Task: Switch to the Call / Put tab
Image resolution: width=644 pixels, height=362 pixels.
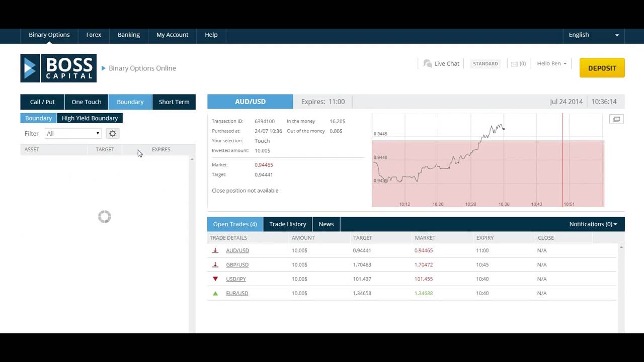Action: coord(42,102)
